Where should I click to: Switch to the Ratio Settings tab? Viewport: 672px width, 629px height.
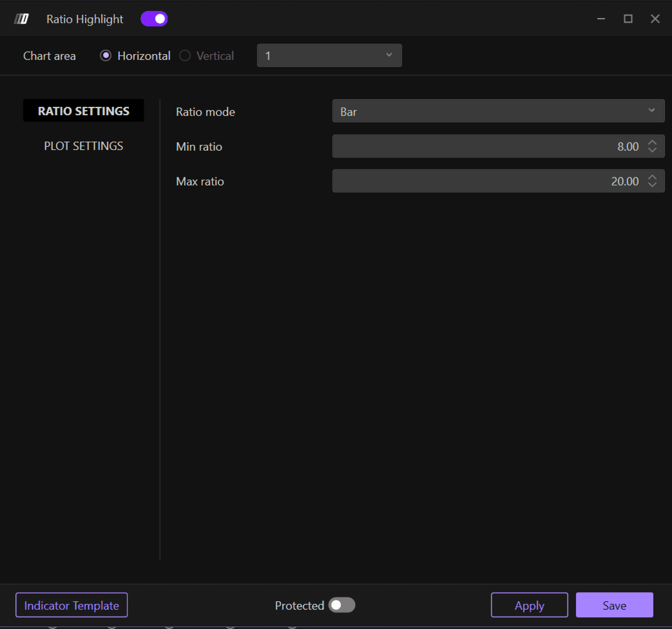83,111
